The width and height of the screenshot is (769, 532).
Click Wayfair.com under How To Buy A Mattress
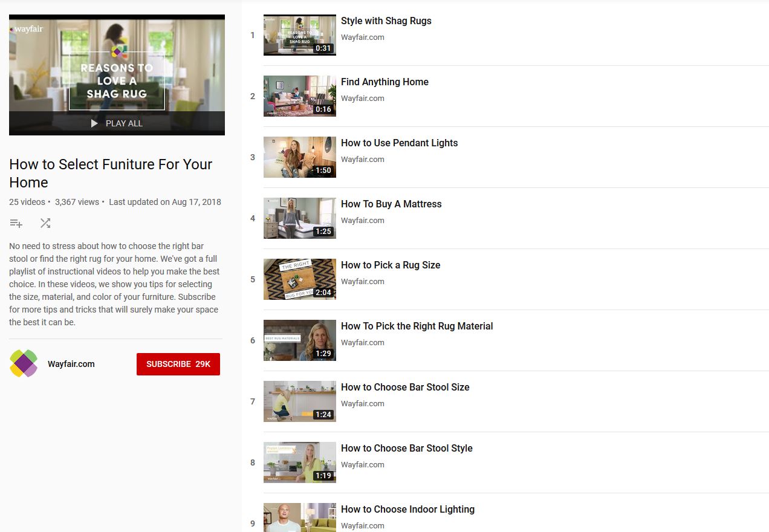[x=362, y=221]
